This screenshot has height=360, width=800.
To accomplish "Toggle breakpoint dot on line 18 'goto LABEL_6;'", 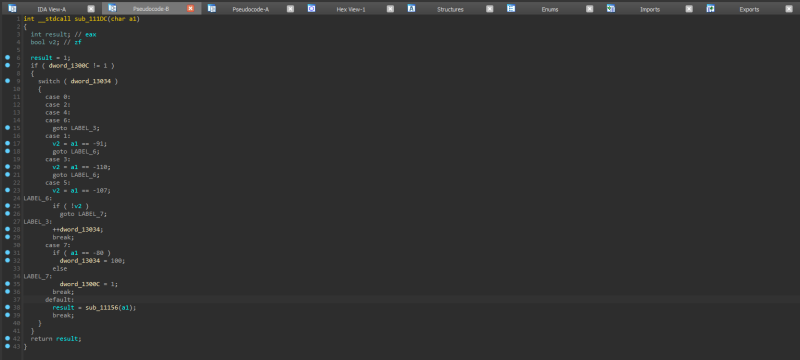I will 7,151.
